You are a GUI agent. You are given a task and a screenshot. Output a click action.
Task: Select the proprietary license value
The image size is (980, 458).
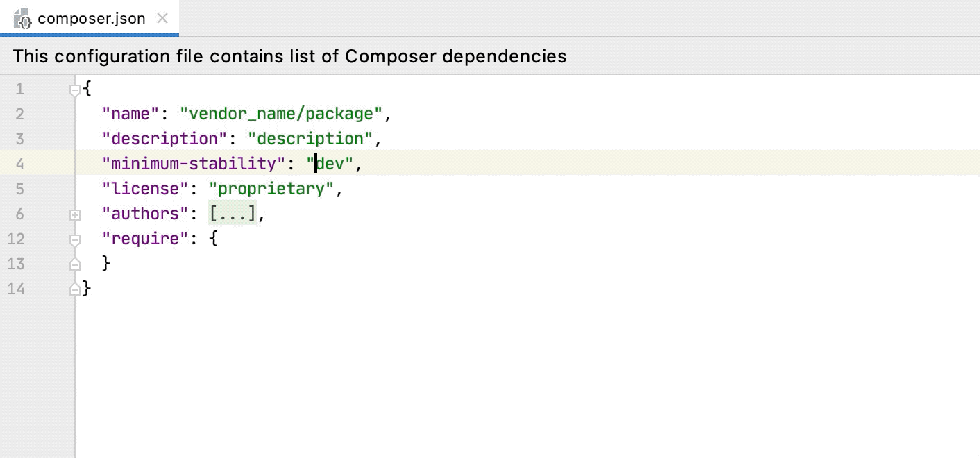tap(271, 188)
